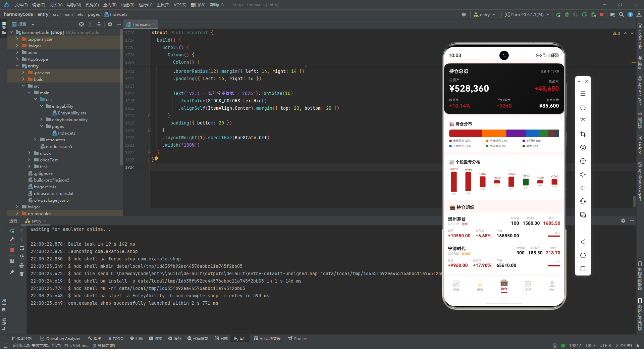Stop the process in the Run panel
The height and width of the screenshot is (349, 644).
(12, 250)
